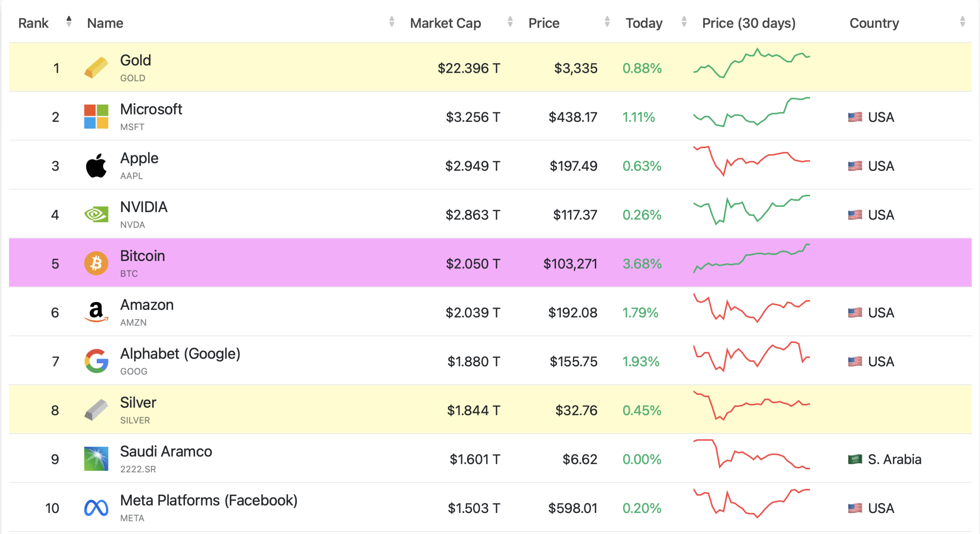Click the MSFT ticker symbol

(132, 127)
